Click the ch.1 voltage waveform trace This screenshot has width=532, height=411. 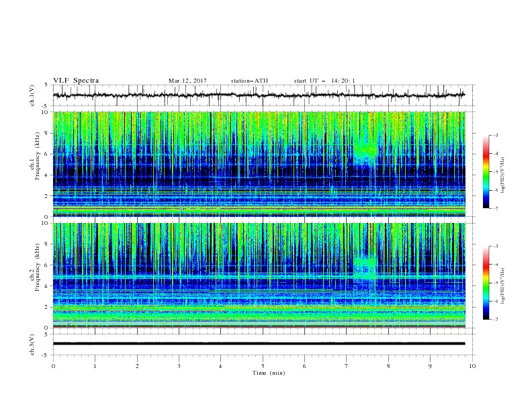pos(259,95)
